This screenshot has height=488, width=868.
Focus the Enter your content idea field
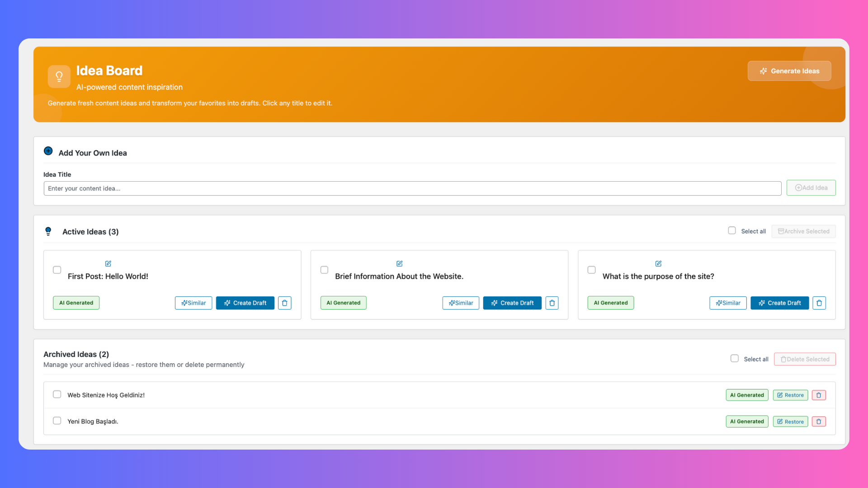pyautogui.click(x=412, y=188)
